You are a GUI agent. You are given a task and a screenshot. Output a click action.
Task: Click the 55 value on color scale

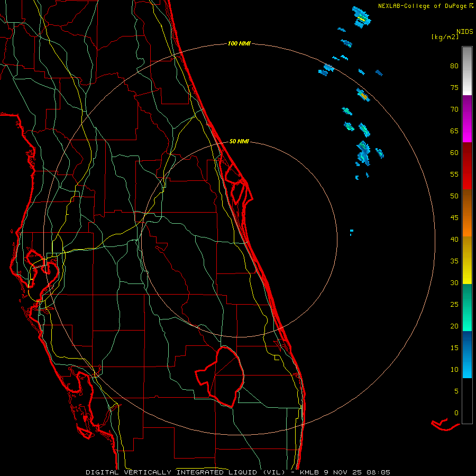tap(454, 174)
